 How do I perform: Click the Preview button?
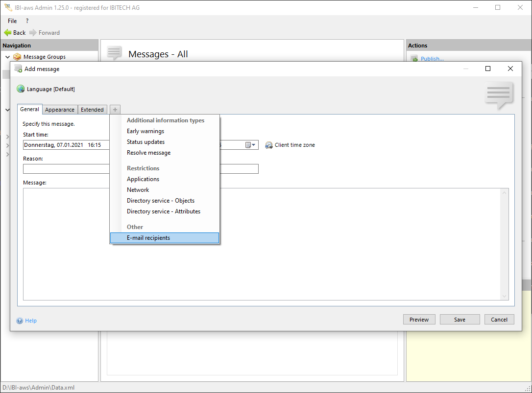pos(419,320)
